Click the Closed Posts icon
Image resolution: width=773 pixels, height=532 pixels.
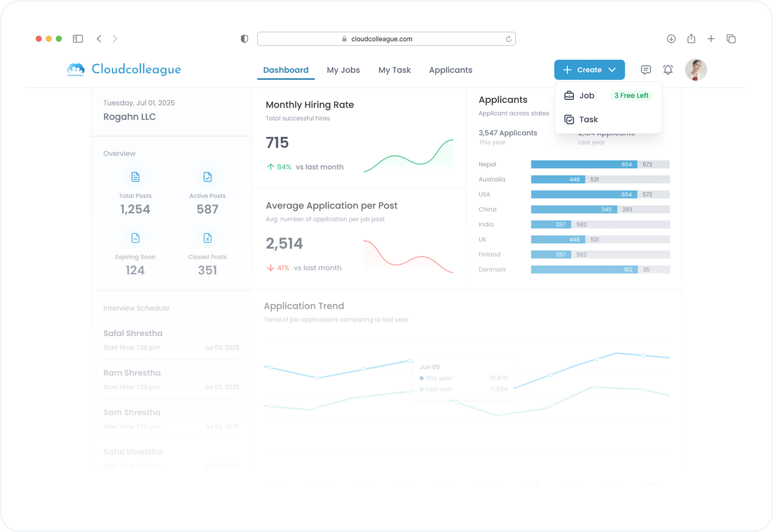pyautogui.click(x=207, y=238)
